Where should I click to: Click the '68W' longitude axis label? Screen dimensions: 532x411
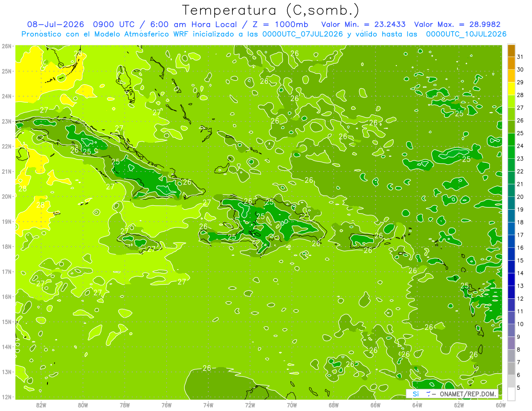333,405
